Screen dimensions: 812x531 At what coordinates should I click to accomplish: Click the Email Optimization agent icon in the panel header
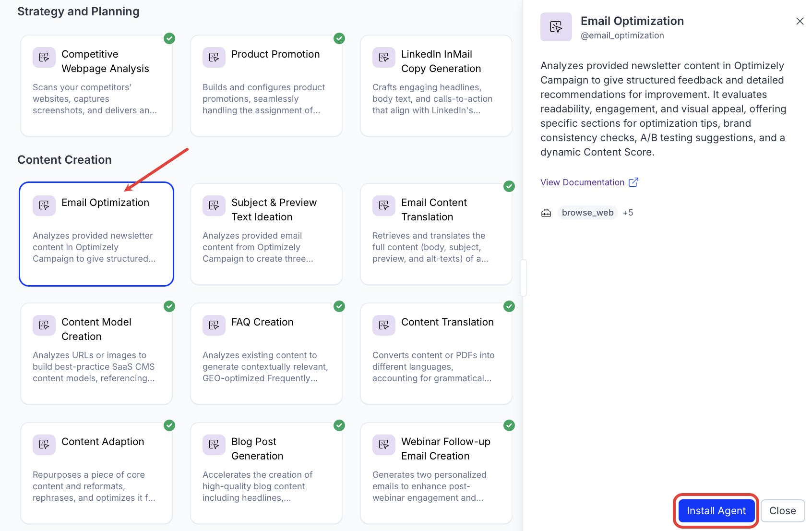click(556, 27)
